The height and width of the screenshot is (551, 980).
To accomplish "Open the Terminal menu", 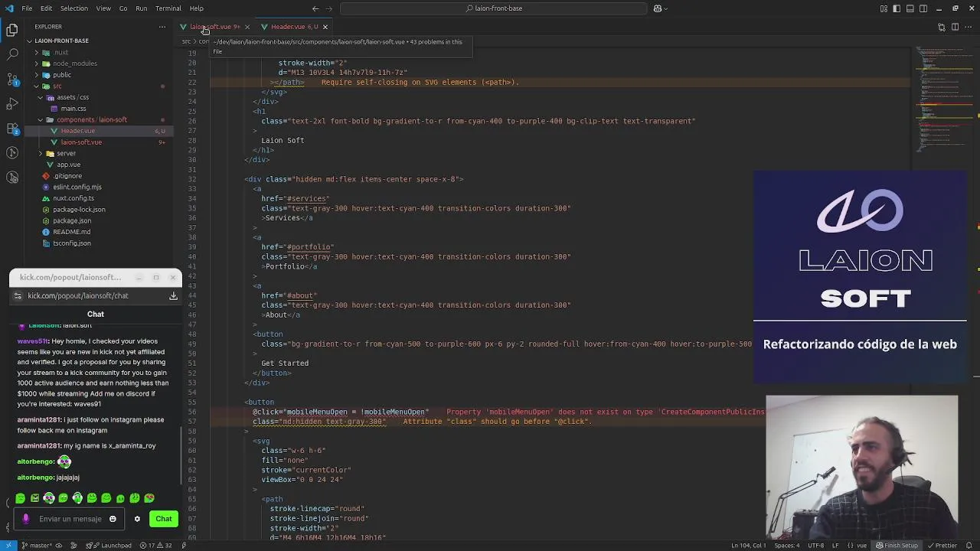I will click(168, 8).
